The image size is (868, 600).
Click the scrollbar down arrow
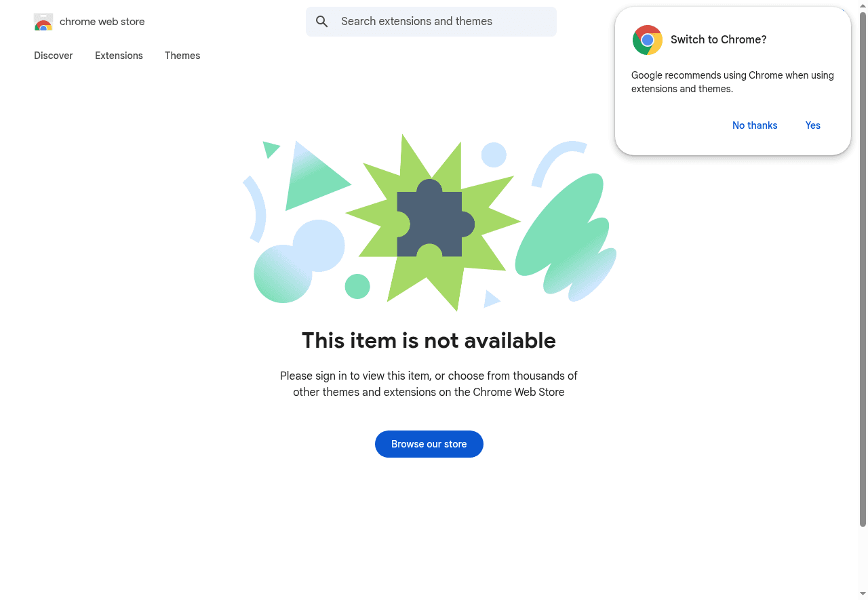click(863, 595)
